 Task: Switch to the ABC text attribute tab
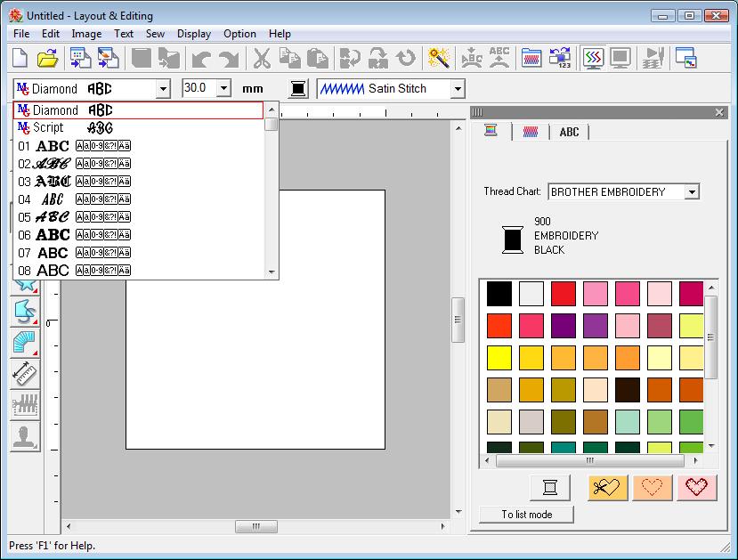569,132
